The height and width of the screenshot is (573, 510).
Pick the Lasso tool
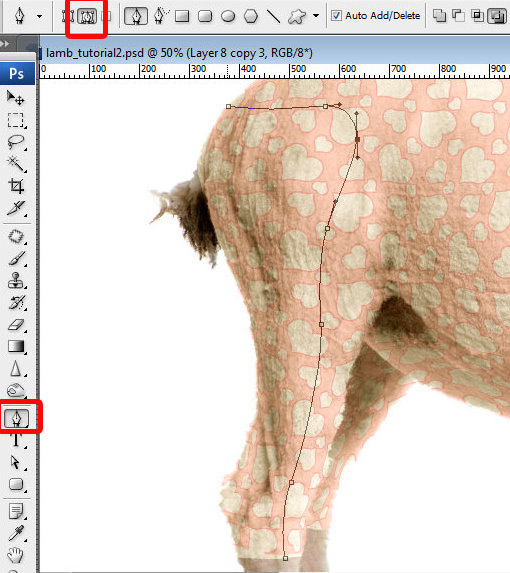15,142
